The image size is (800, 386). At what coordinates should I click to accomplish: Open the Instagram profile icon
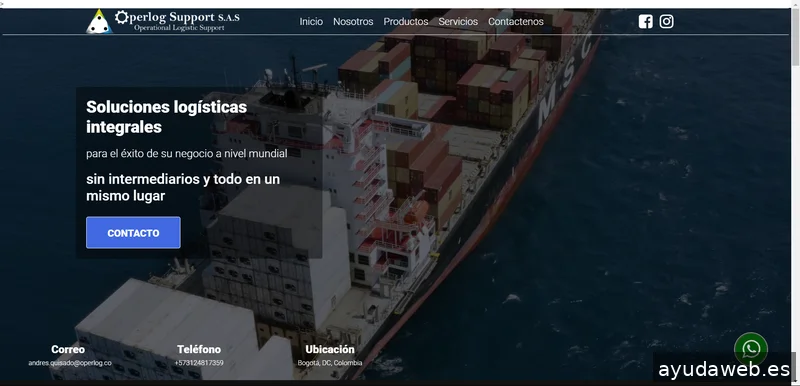tap(666, 21)
